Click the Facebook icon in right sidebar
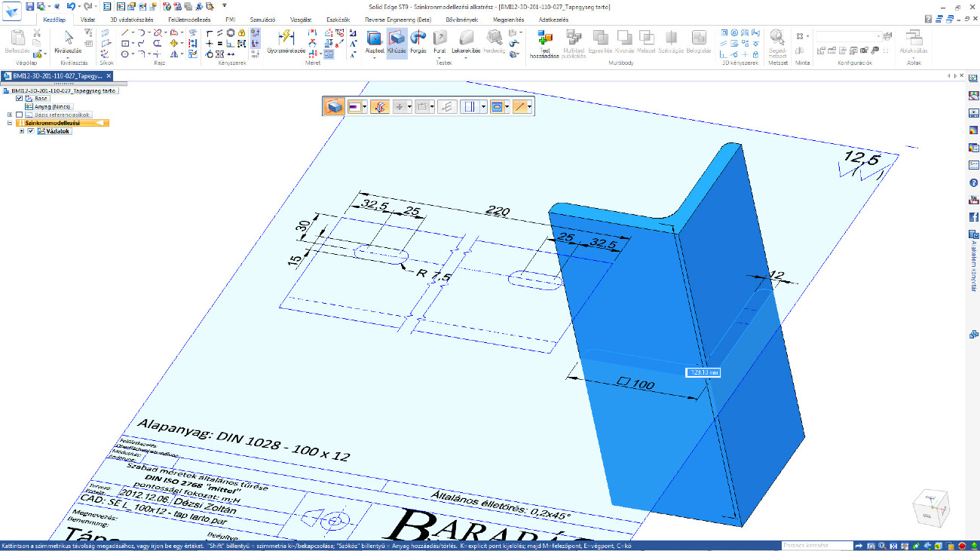Viewport: 980px width, 551px height. click(x=973, y=216)
